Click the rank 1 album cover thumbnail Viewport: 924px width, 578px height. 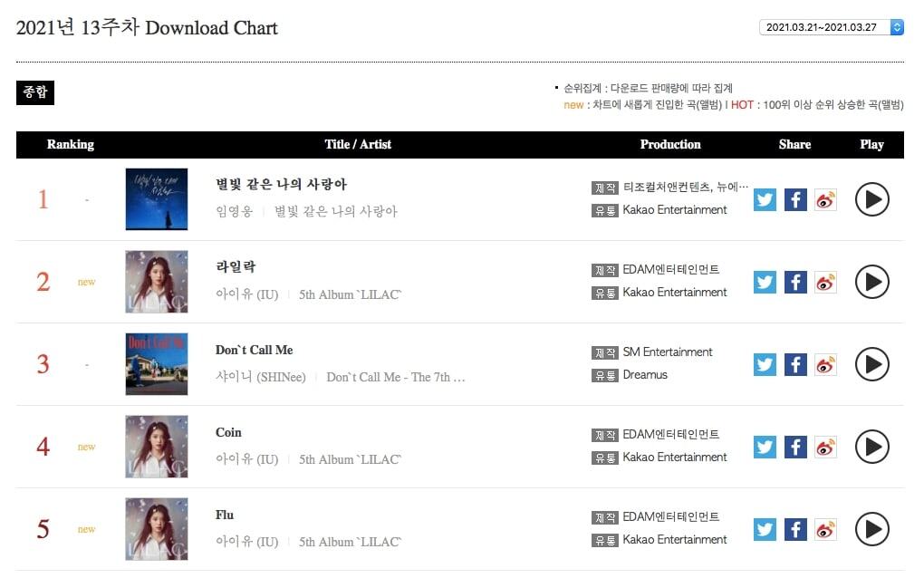157,199
